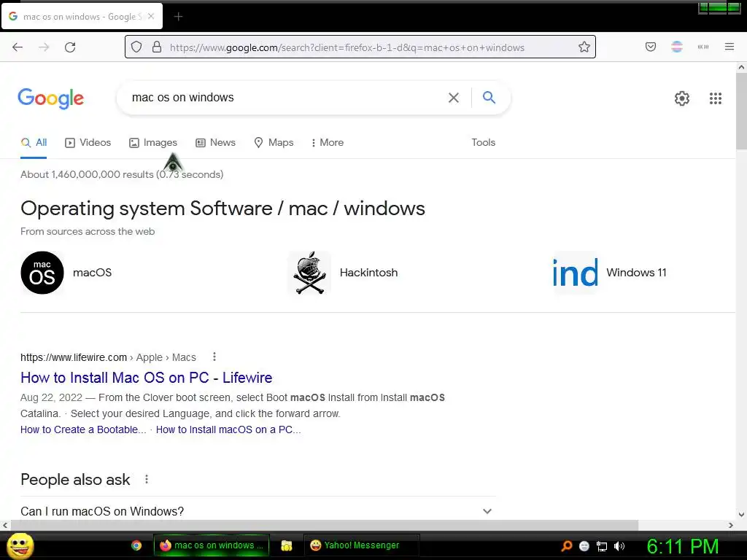
Task: Bookmark this page with the star
Action: click(x=584, y=47)
